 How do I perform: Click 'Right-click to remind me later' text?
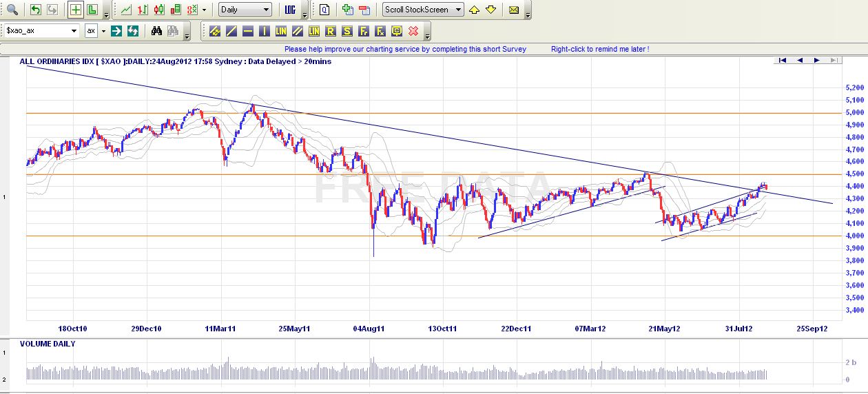pos(599,49)
